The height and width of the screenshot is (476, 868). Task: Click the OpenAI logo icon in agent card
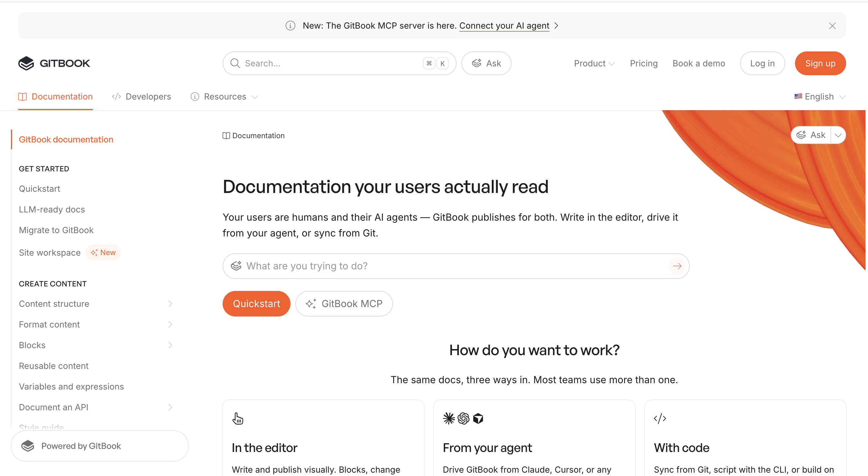click(x=463, y=418)
